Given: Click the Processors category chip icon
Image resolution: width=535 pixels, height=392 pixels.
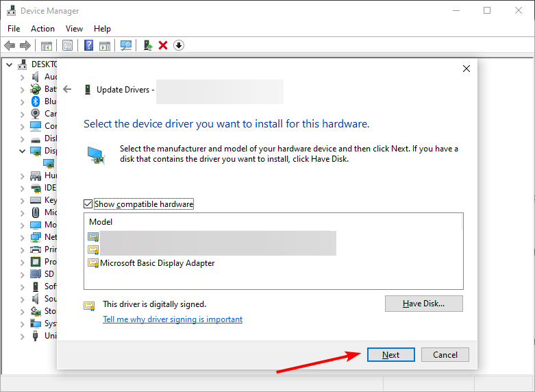Looking at the screenshot, I should pos(36,262).
